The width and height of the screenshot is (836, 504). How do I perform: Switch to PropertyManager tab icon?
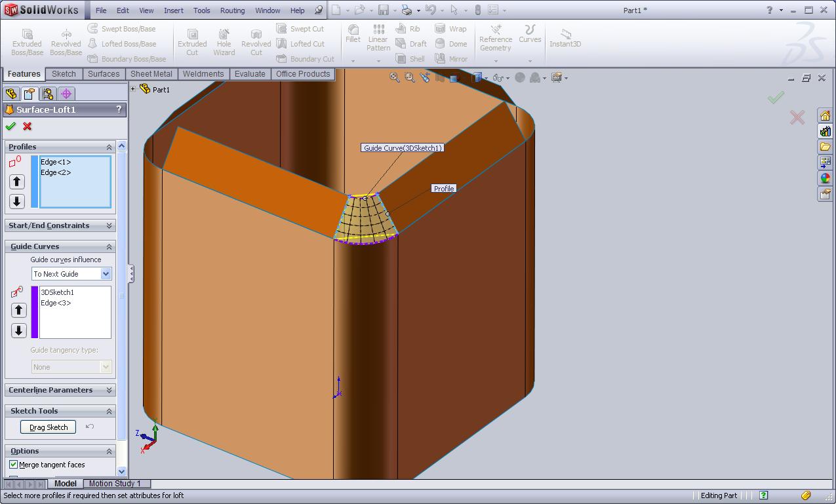coord(30,94)
